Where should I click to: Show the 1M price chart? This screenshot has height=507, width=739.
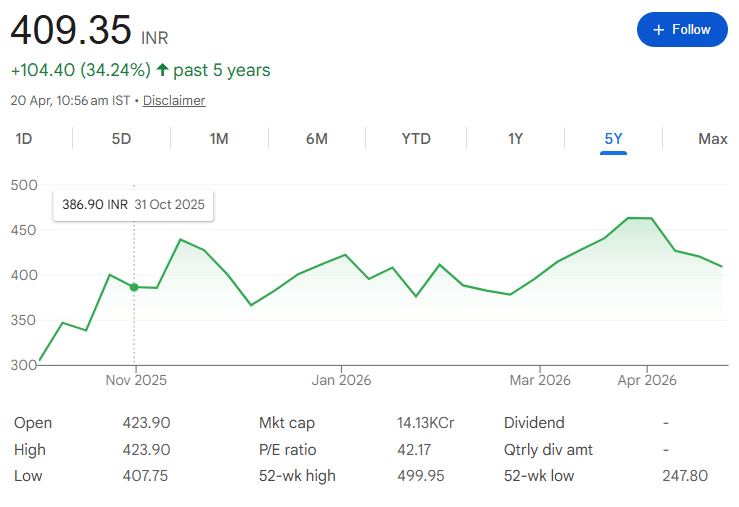pyautogui.click(x=219, y=139)
